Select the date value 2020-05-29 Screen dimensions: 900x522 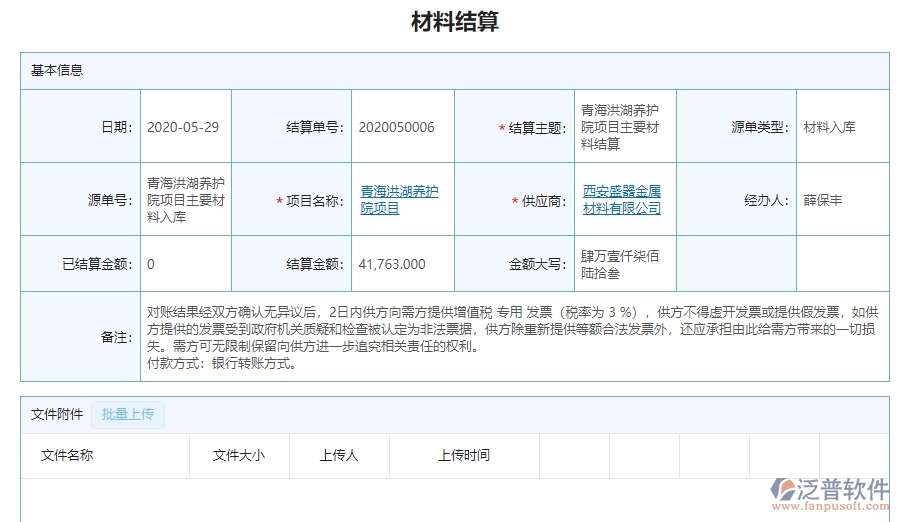[183, 127]
